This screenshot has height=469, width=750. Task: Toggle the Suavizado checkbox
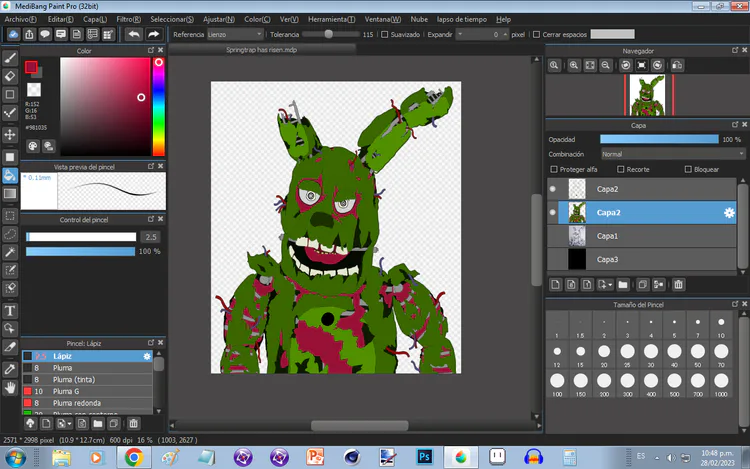pos(384,34)
